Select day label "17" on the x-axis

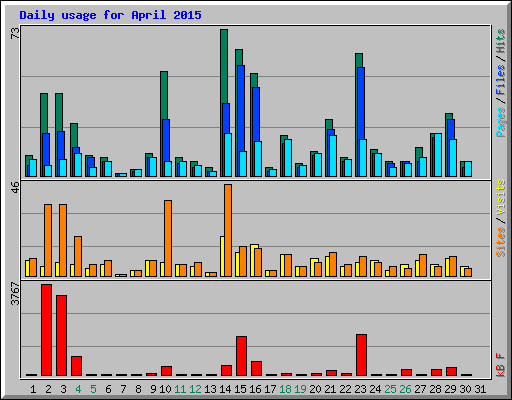click(270, 389)
